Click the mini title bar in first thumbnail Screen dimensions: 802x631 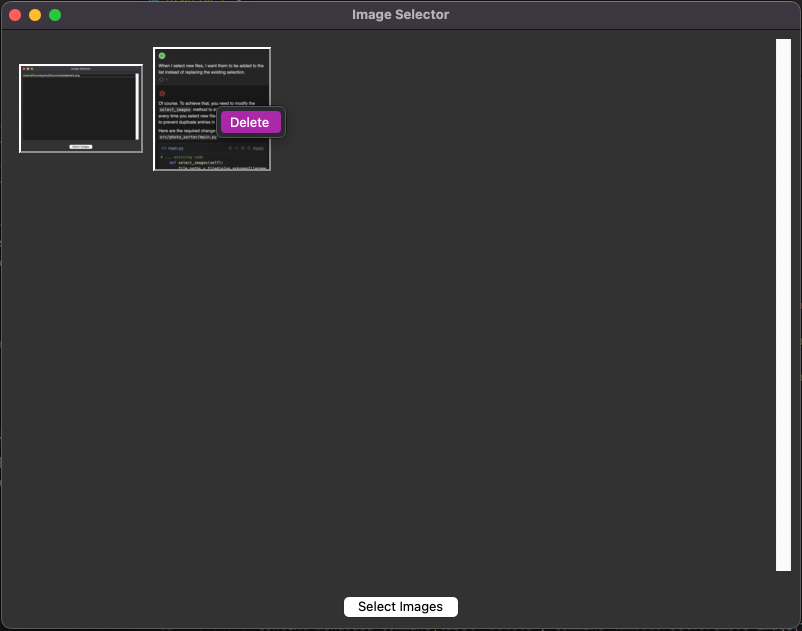80,69
